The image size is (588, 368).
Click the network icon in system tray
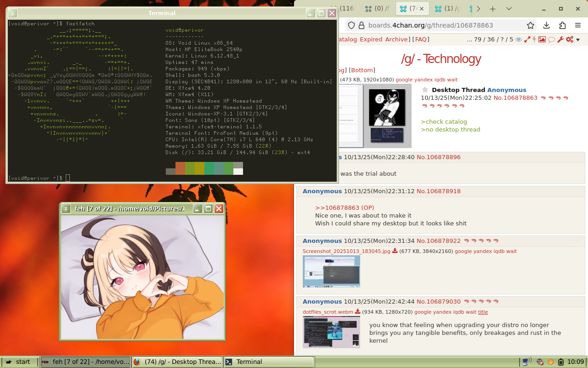[527, 362]
